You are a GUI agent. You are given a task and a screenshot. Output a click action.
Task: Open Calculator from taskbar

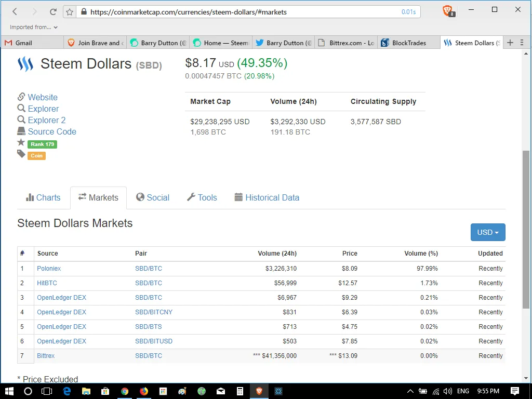240,391
